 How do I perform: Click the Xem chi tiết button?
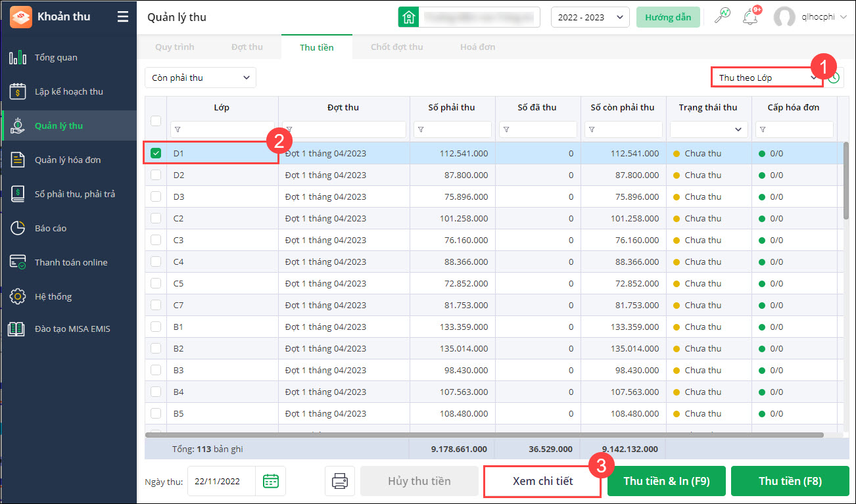(x=542, y=481)
